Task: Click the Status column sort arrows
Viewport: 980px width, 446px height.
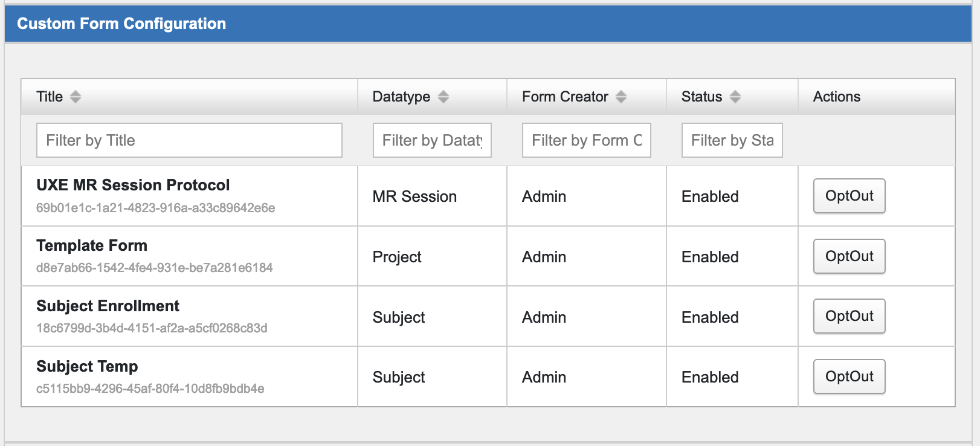Action: tap(735, 96)
